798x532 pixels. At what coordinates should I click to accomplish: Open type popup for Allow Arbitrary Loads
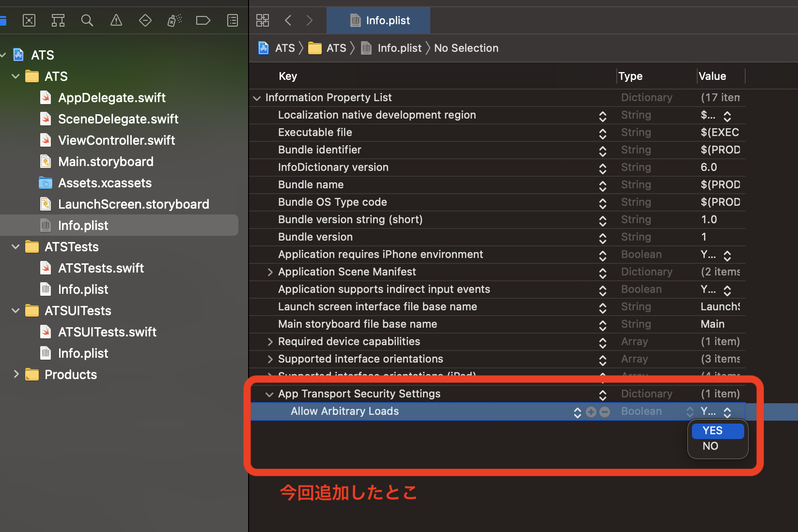pos(690,412)
